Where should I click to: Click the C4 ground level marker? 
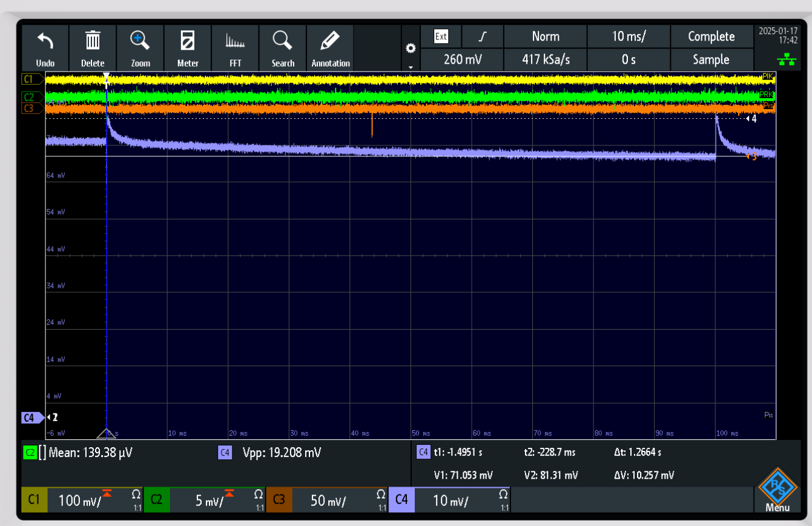[30, 418]
